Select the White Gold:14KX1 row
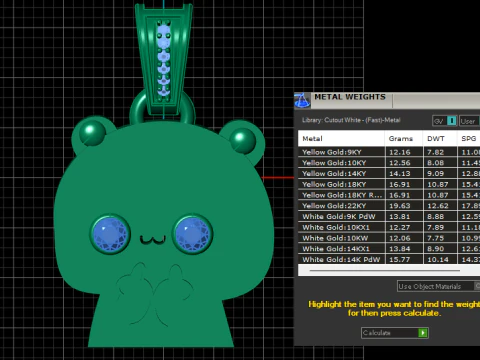Screen dimensions: 480x360 389,249
